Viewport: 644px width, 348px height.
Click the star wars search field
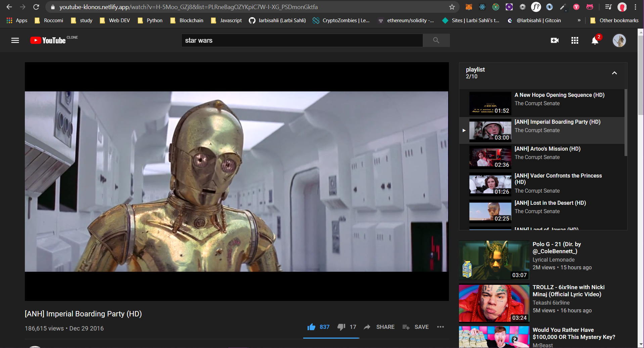[302, 40]
